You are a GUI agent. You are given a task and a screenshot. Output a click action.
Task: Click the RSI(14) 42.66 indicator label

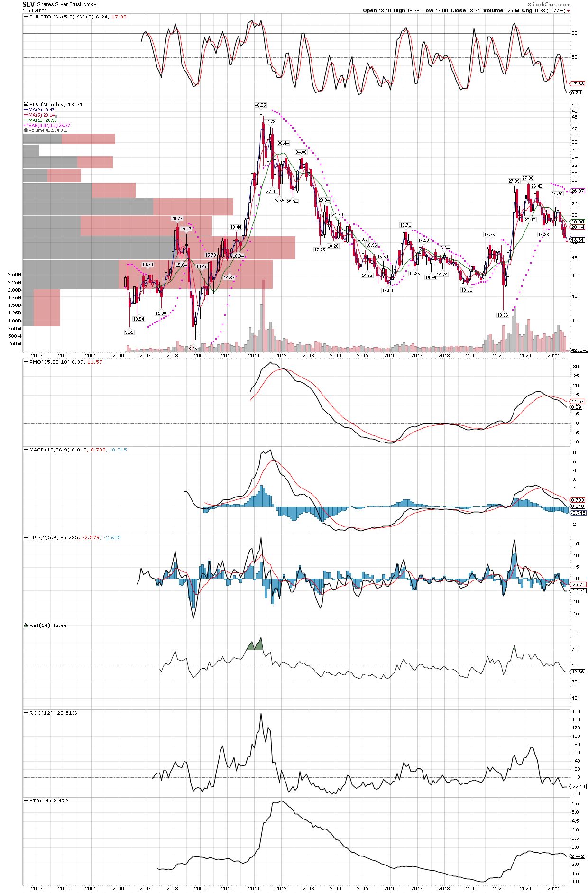click(x=48, y=625)
